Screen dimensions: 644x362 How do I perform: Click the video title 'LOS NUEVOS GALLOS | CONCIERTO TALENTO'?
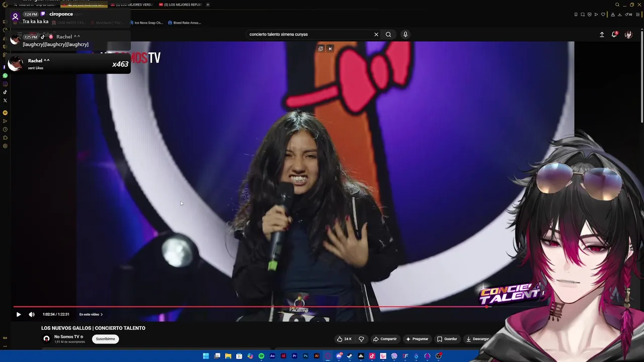tap(93, 328)
